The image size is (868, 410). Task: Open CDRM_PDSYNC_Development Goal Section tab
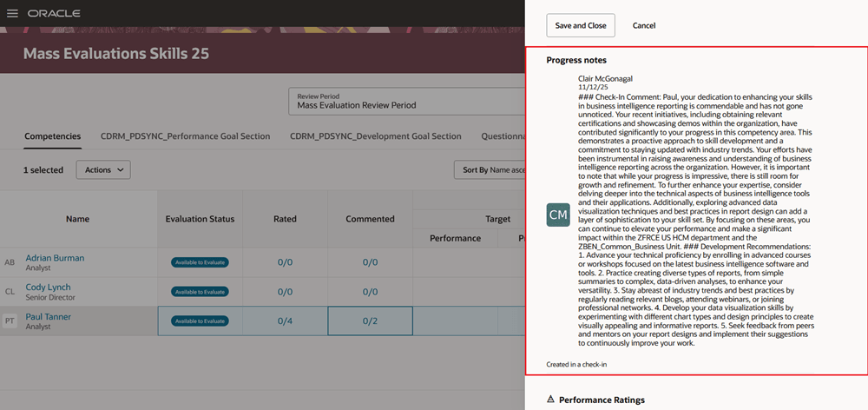click(x=376, y=136)
